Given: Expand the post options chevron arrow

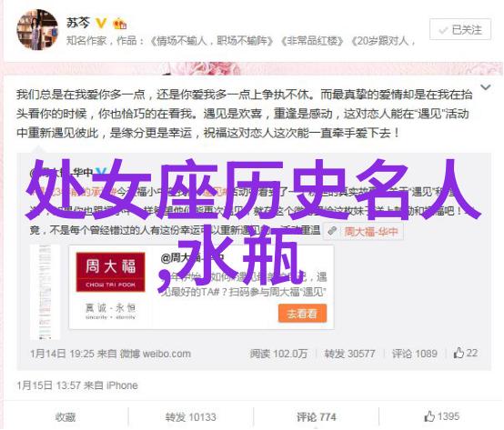Looking at the screenshot, I should (x=486, y=87).
